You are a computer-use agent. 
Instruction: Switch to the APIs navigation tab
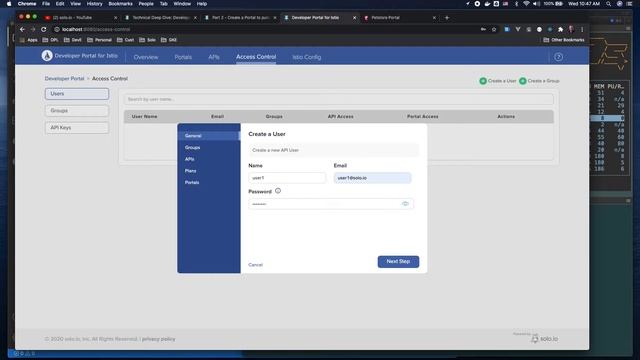tap(214, 57)
